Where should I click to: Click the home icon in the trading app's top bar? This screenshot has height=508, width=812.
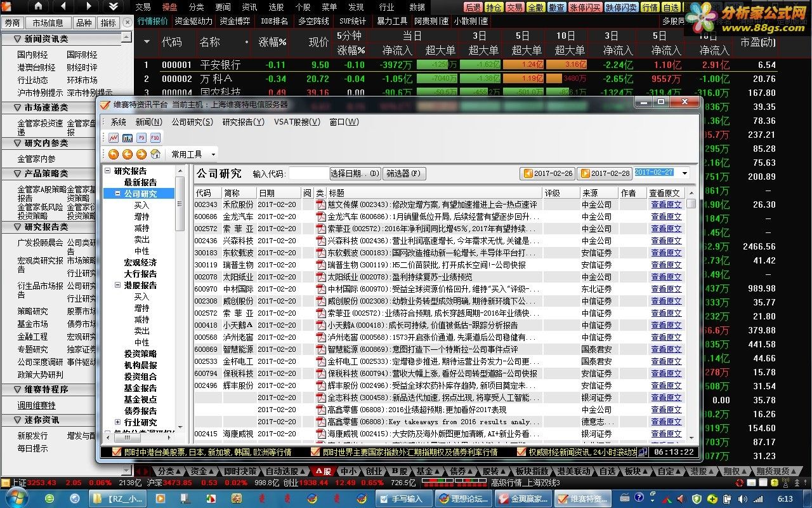click(x=38, y=6)
